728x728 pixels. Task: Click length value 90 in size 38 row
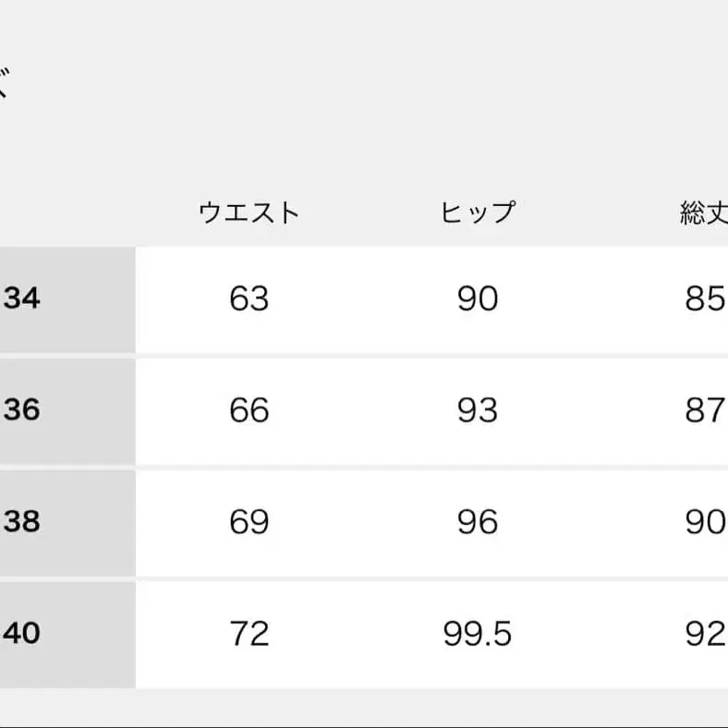705,523
